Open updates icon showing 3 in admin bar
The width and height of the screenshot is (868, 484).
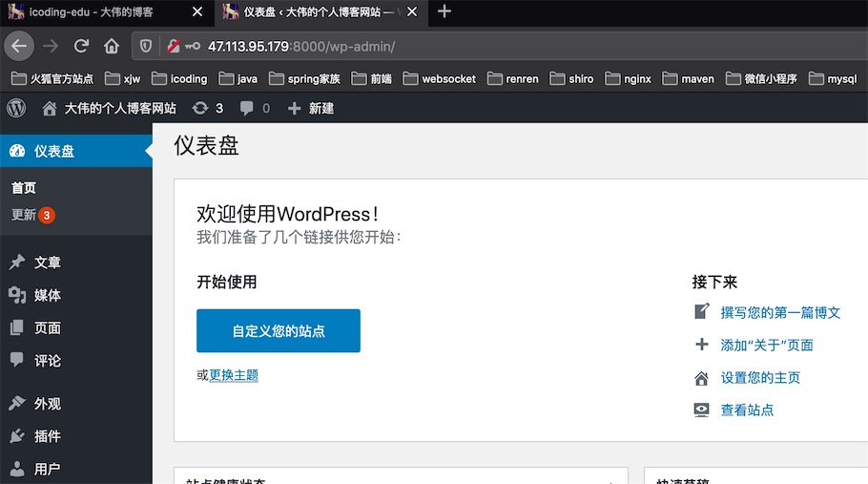point(208,109)
